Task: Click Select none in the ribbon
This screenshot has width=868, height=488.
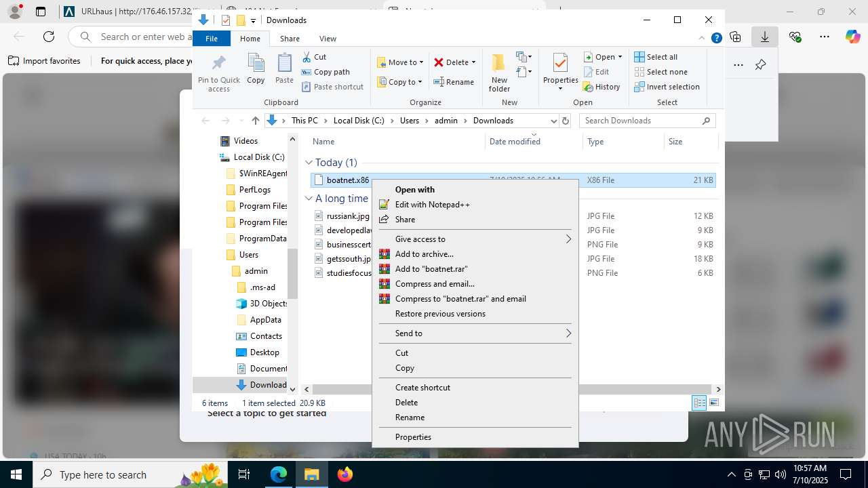Action: tap(660, 72)
